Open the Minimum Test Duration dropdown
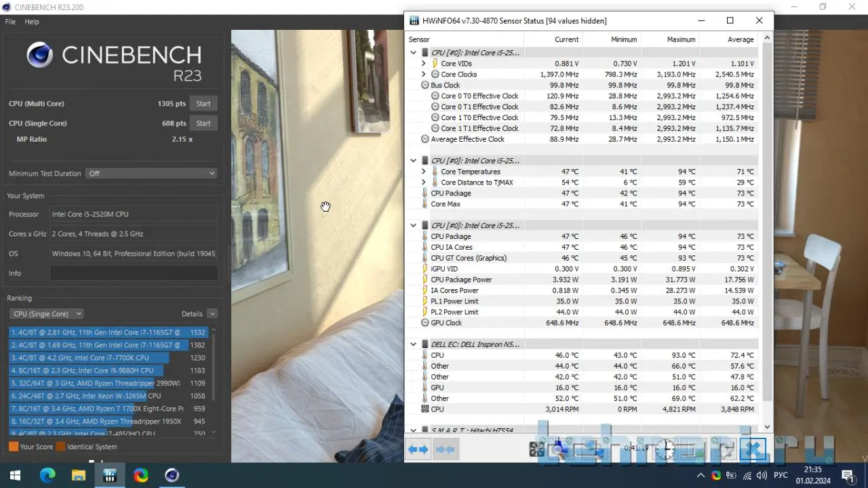The image size is (868, 488). pyautogui.click(x=151, y=173)
